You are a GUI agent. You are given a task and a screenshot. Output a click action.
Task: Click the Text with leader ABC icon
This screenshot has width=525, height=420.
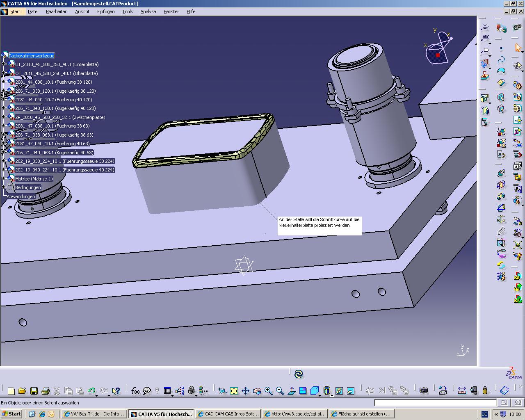[486, 38]
